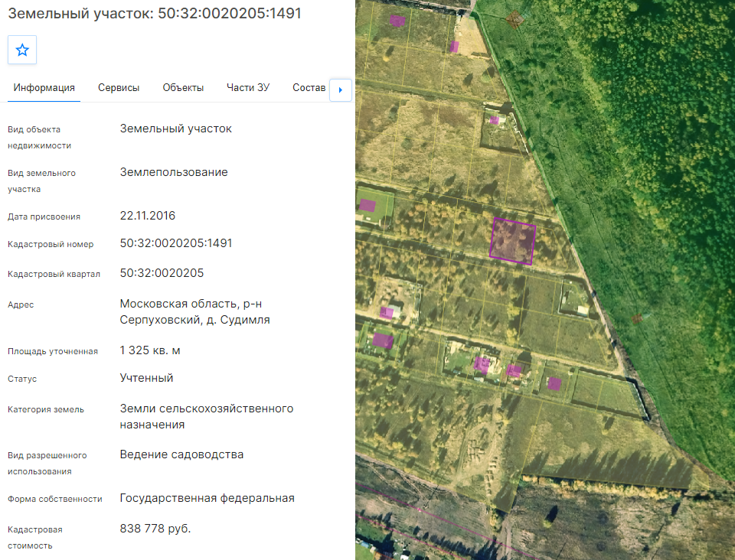The height and width of the screenshot is (560, 735).
Task: Click Государственная федеральная ownership value
Action: point(207,498)
